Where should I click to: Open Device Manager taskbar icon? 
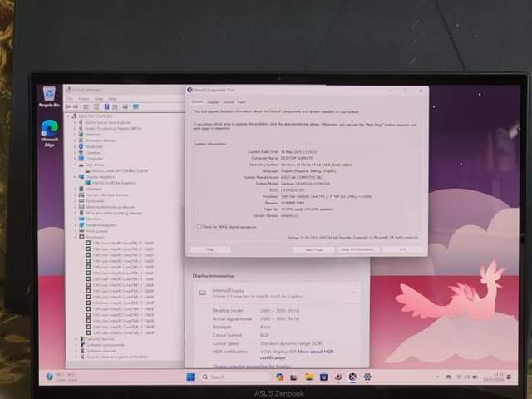(338, 377)
